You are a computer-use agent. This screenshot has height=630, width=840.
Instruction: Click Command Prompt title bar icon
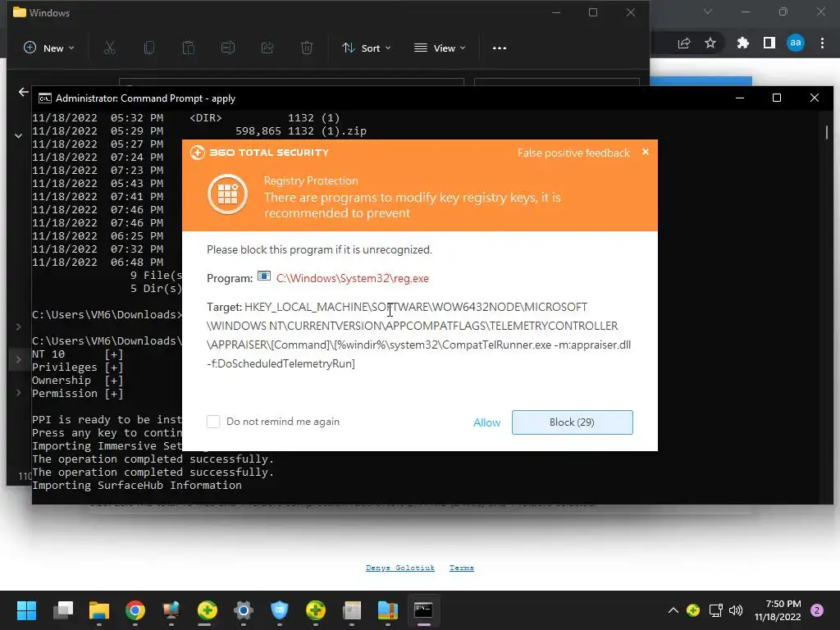[x=45, y=98]
